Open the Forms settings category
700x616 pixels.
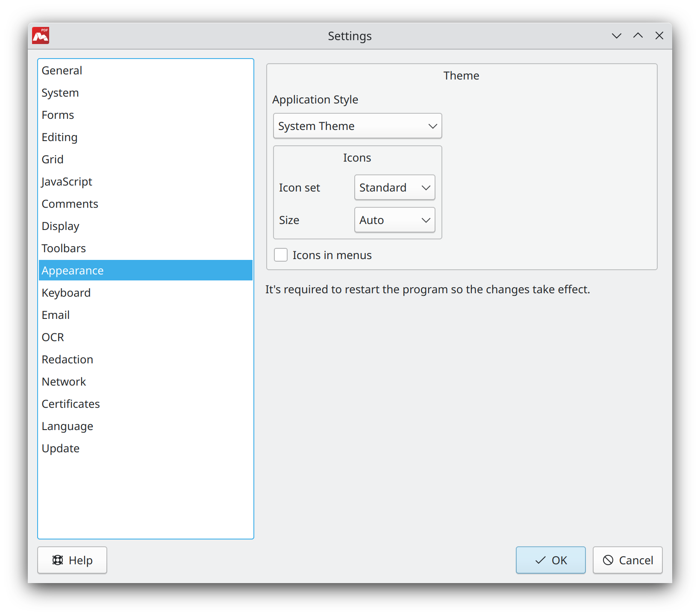point(146,115)
